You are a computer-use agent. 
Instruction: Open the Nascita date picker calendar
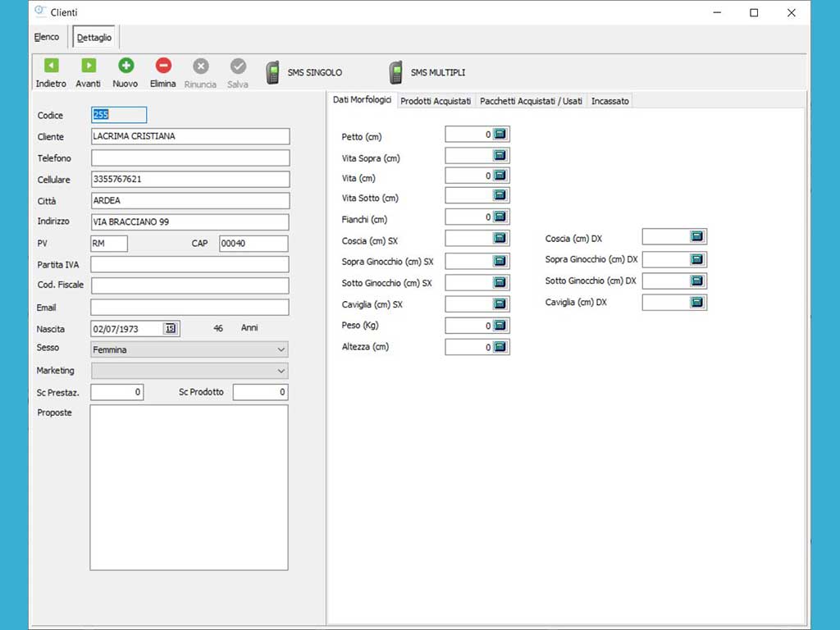171,329
